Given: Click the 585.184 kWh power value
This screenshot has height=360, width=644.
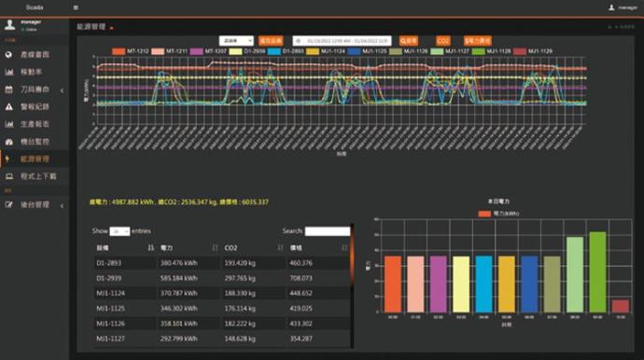Looking at the screenshot, I should (x=178, y=278).
